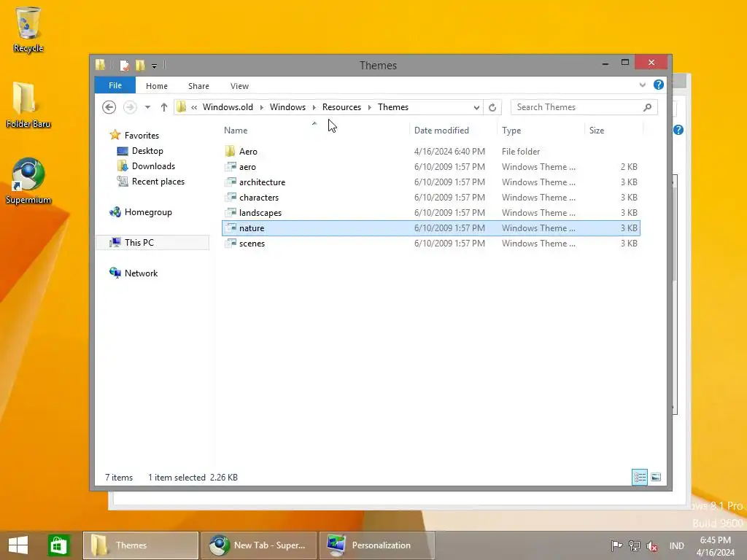
Task: Click the Properties quick access toolbar icon
Action: point(124,65)
